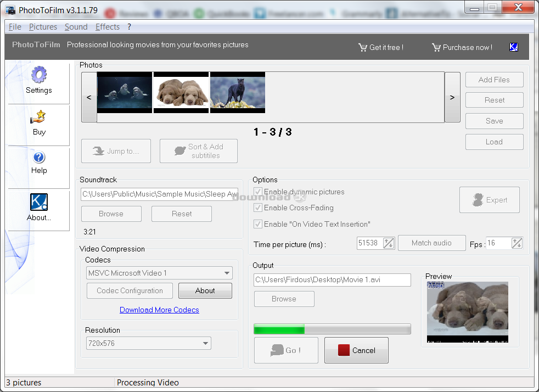This screenshot has height=392, width=539.
Task: Select the sleeping puppies photo thumbnail
Action: tap(181, 92)
